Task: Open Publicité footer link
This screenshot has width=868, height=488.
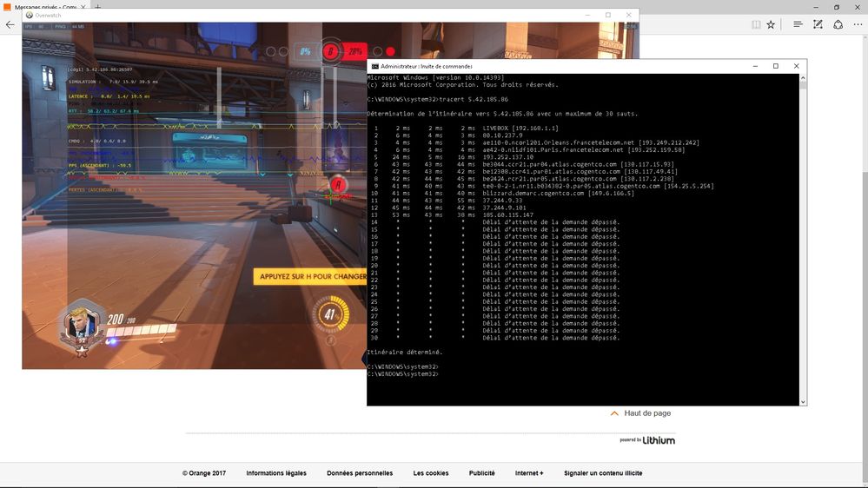Action: pos(481,473)
